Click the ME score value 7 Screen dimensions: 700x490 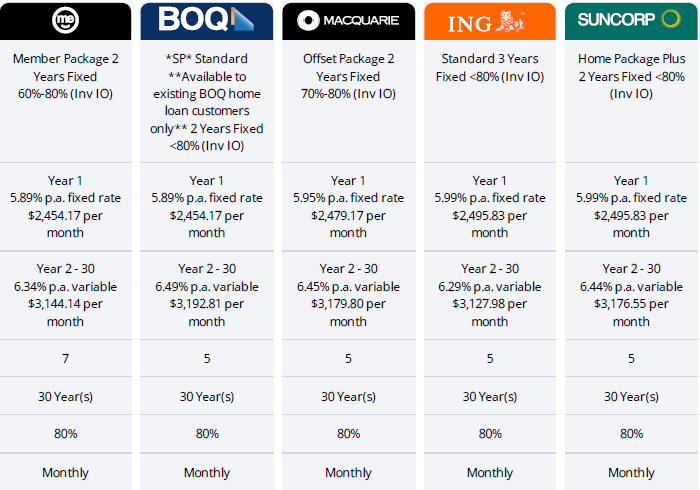point(66,358)
